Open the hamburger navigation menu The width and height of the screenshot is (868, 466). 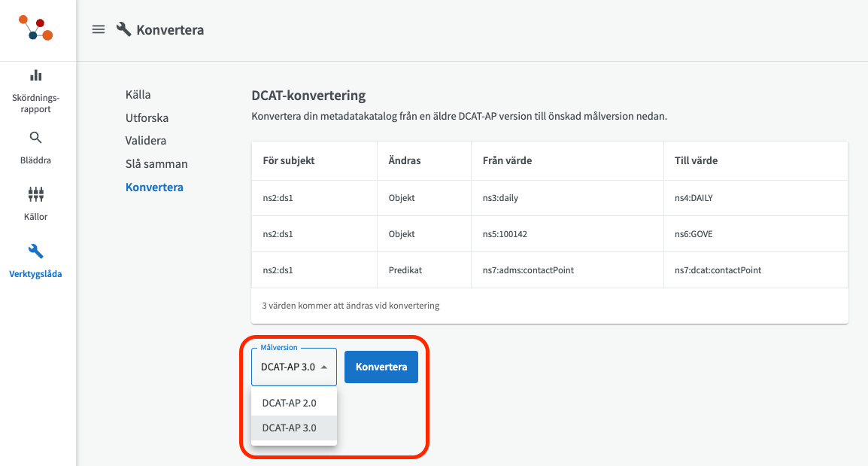98,29
